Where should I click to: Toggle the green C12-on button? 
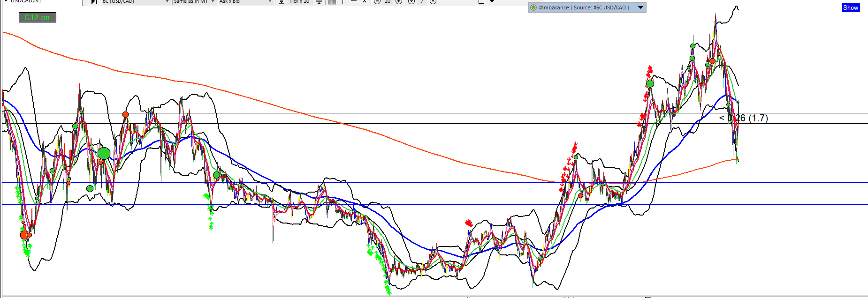pyautogui.click(x=38, y=17)
